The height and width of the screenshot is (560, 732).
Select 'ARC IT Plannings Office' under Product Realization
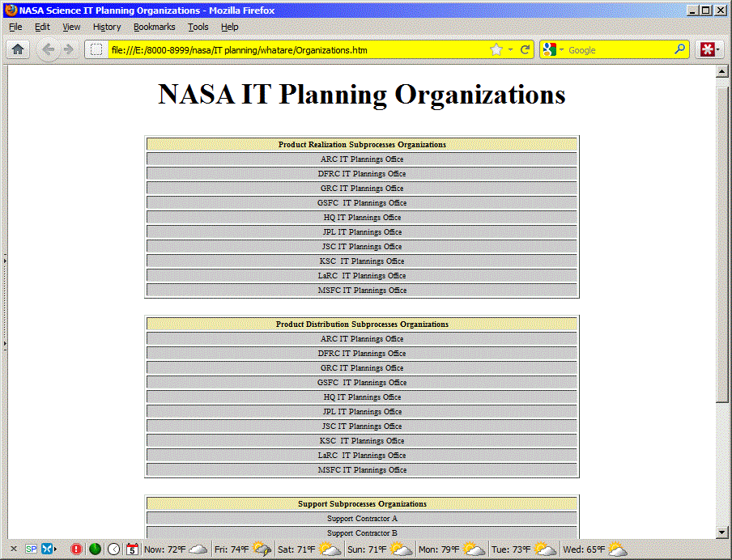point(362,159)
